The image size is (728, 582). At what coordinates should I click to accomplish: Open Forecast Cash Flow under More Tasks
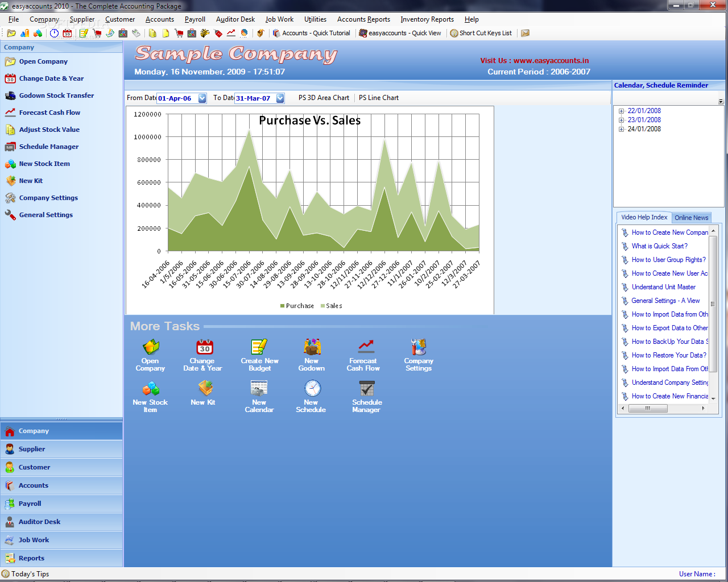point(363,355)
